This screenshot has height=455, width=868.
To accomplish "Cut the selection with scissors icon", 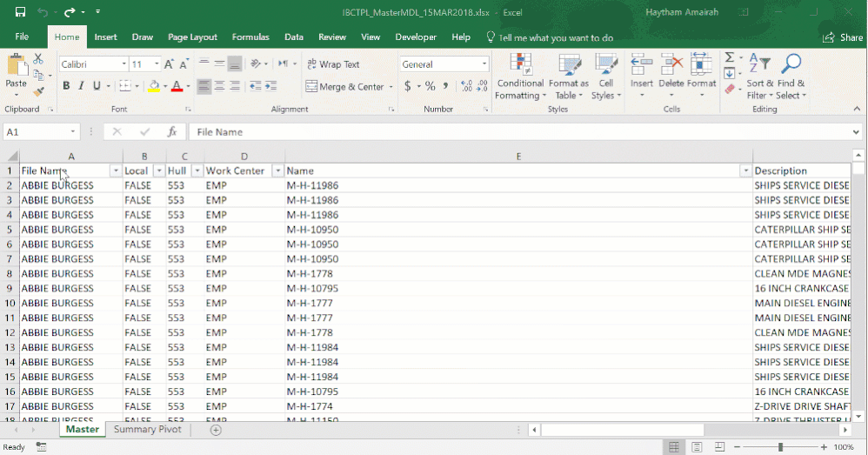I will (38, 58).
